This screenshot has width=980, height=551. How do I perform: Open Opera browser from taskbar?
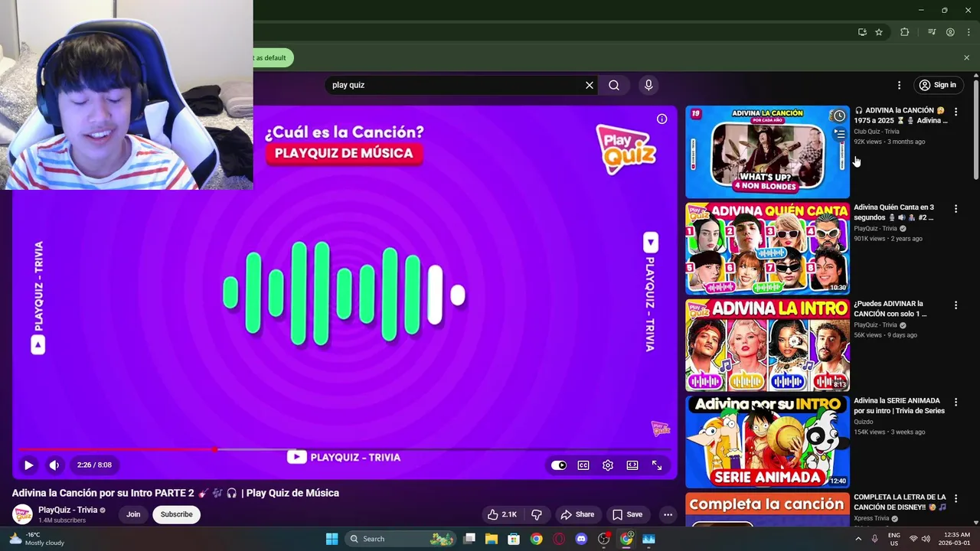tap(559, 539)
